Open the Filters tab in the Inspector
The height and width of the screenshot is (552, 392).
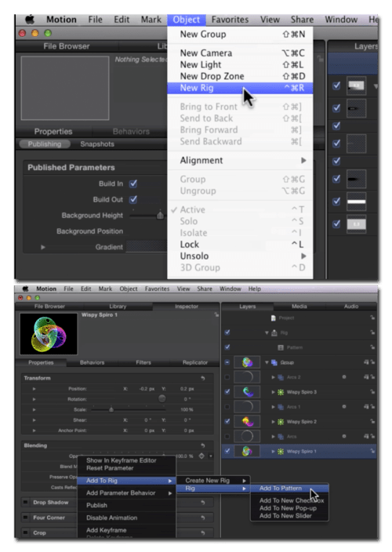point(143,362)
